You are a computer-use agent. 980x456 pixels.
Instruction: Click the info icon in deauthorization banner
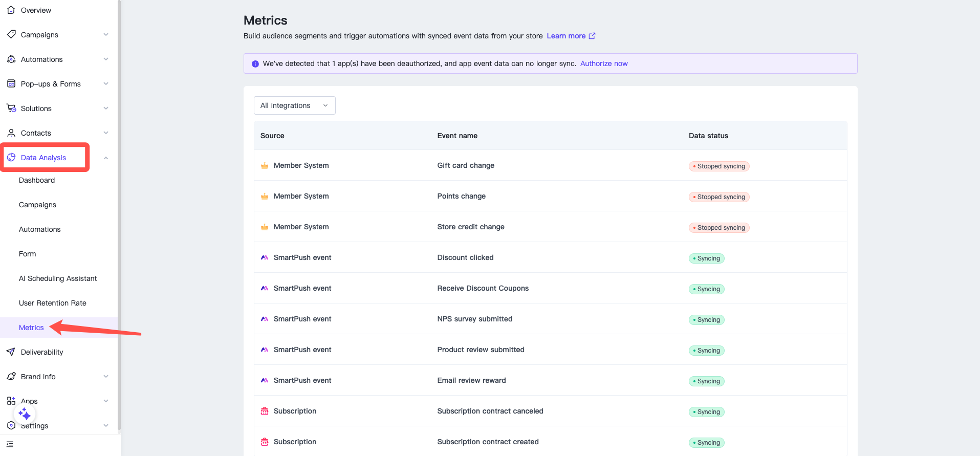(x=255, y=64)
